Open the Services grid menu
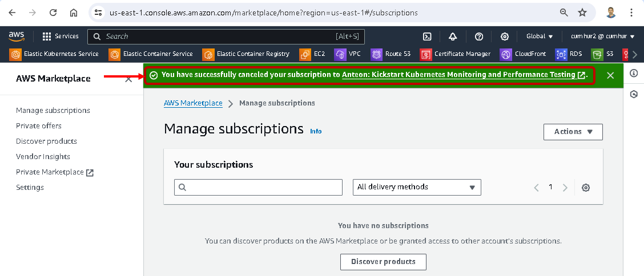This screenshot has width=644, height=276. tap(60, 36)
